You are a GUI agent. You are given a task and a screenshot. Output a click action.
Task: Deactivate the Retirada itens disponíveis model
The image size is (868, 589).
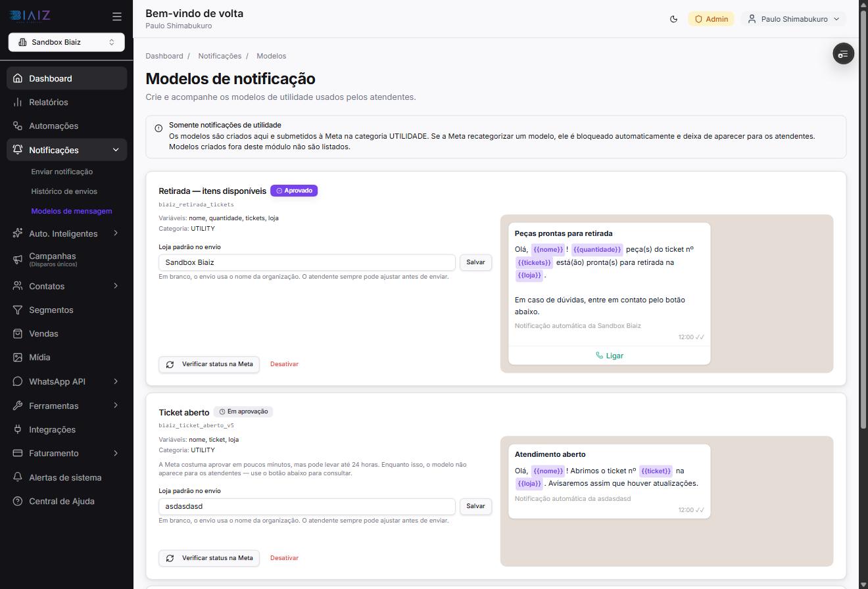284,364
